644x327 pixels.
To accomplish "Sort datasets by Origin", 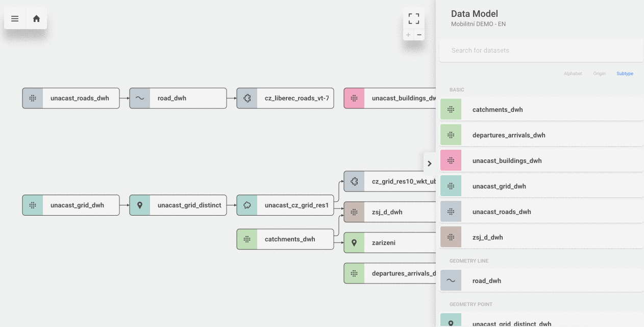I will tap(599, 74).
